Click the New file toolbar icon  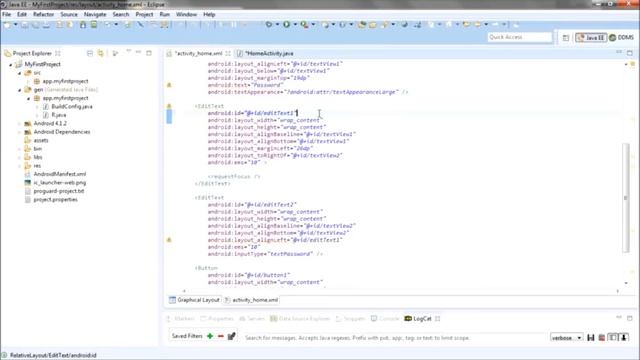(7, 25)
